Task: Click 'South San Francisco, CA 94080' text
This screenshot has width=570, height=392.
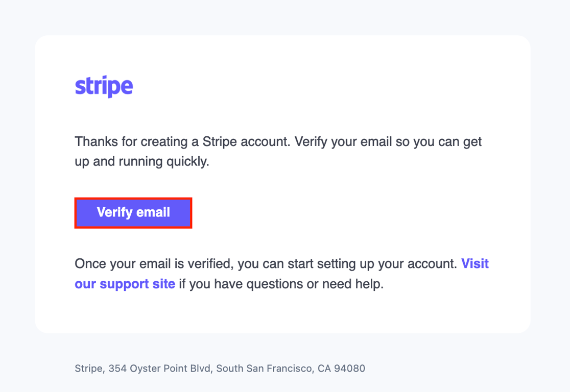Action: [x=291, y=368]
